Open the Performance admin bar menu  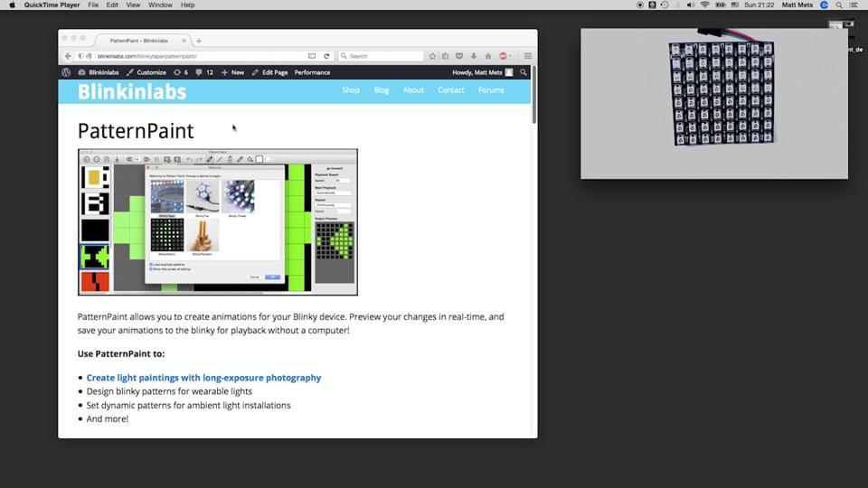point(312,72)
